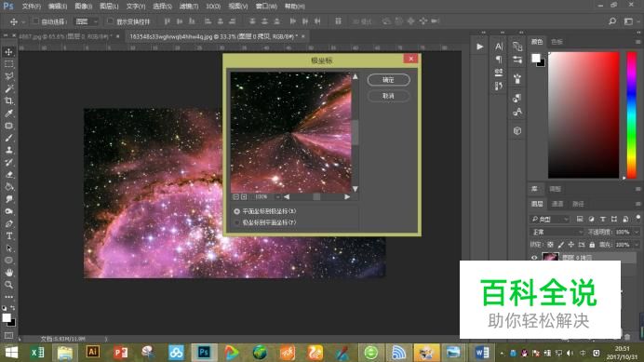Screen dimensions: 644x362
Task: Click preview vertical scrollbar down arrow
Action: [356, 189]
